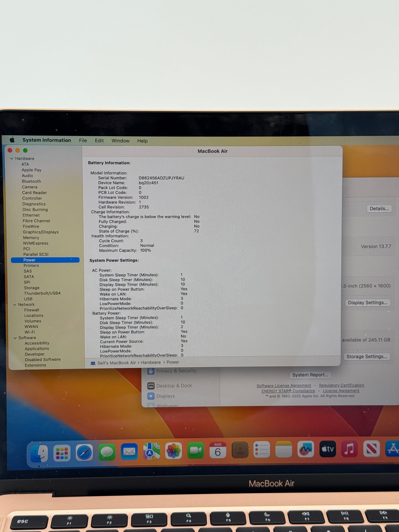Select Applications under Software
The height and width of the screenshot is (532, 399).
coord(37,349)
